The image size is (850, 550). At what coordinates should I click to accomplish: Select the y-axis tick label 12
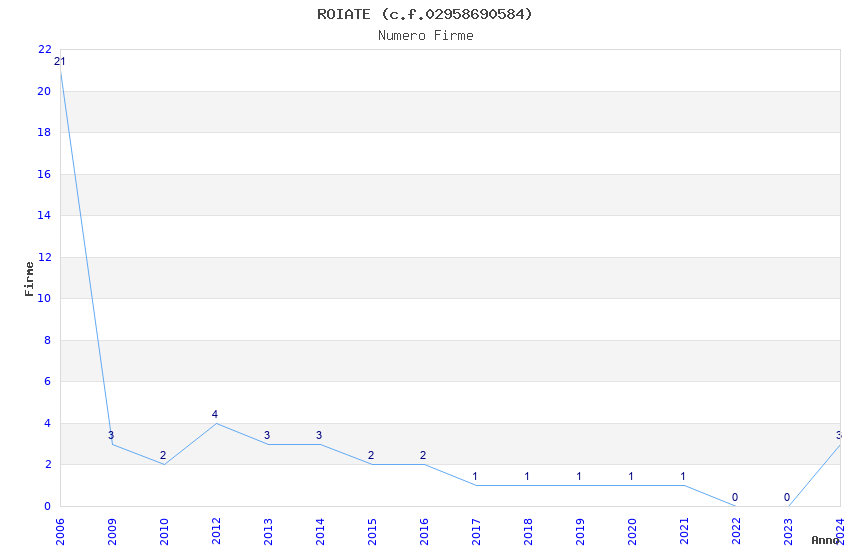tap(44, 257)
